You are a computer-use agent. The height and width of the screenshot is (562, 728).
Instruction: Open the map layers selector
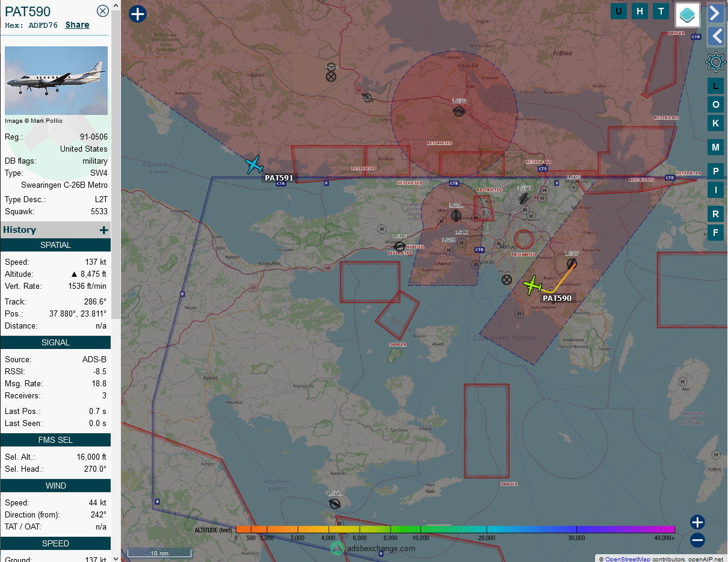point(688,14)
